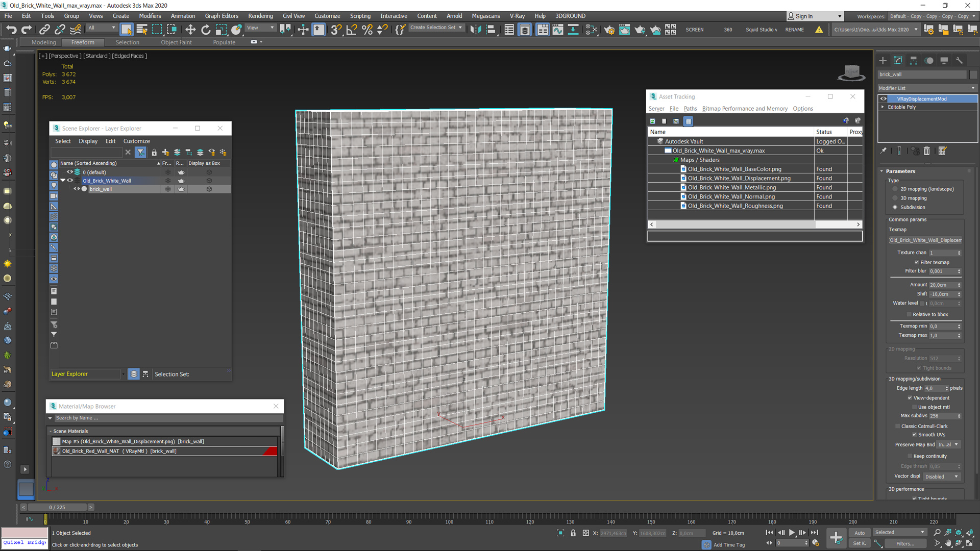The image size is (980, 551).
Task: Toggle the 3D Snaps icon
Action: point(336,30)
